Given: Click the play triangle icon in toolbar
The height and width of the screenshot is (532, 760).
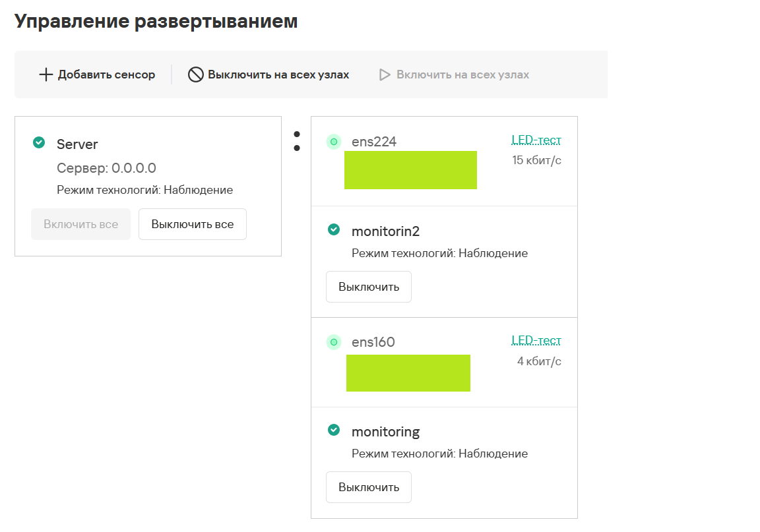Looking at the screenshot, I should [x=385, y=74].
